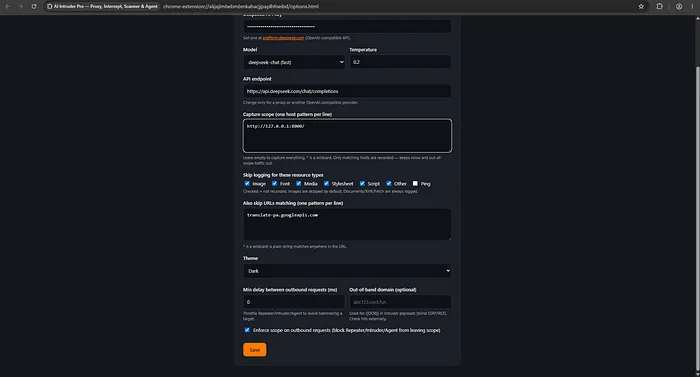Viewport: 700px width, 377px height.
Task: Click the 'Capture scope (one host pattern per line)' label
Action: [287, 114]
